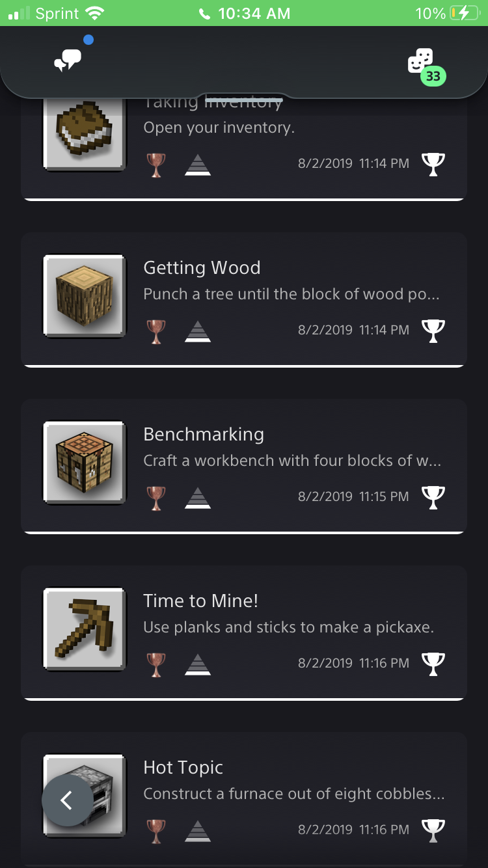Tap the white trophy on Getting Wood card
488x868 pixels.
[433, 331]
